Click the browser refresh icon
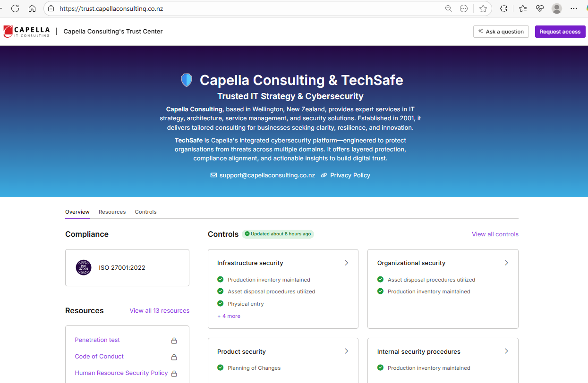Image resolution: width=588 pixels, height=383 pixels. pyautogui.click(x=15, y=8)
